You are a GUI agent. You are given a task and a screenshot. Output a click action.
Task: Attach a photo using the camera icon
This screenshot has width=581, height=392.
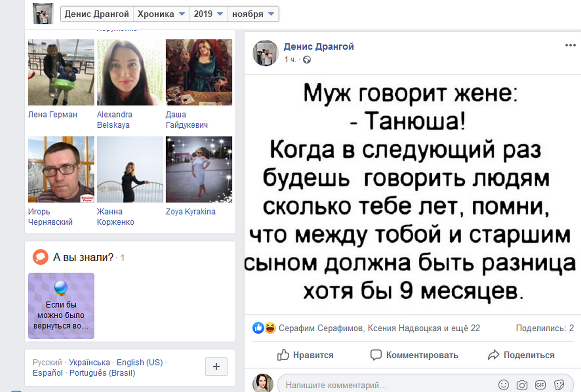pyautogui.click(x=522, y=385)
